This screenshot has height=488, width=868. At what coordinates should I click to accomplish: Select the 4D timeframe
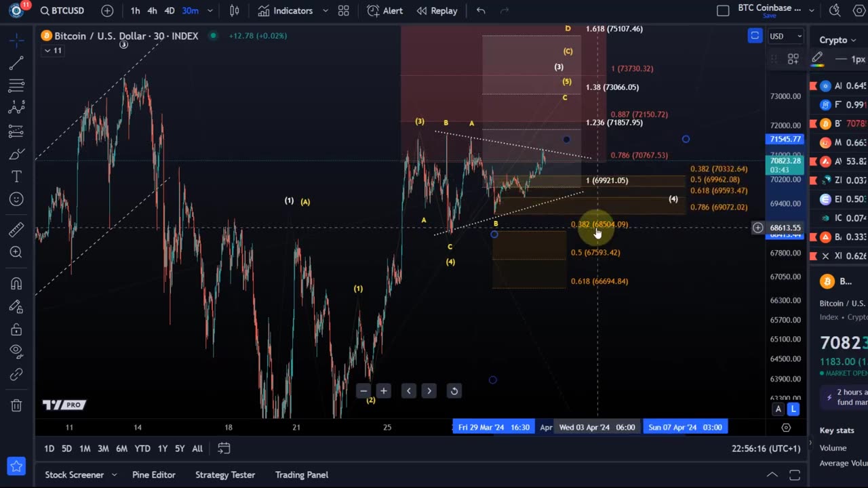[x=170, y=11]
